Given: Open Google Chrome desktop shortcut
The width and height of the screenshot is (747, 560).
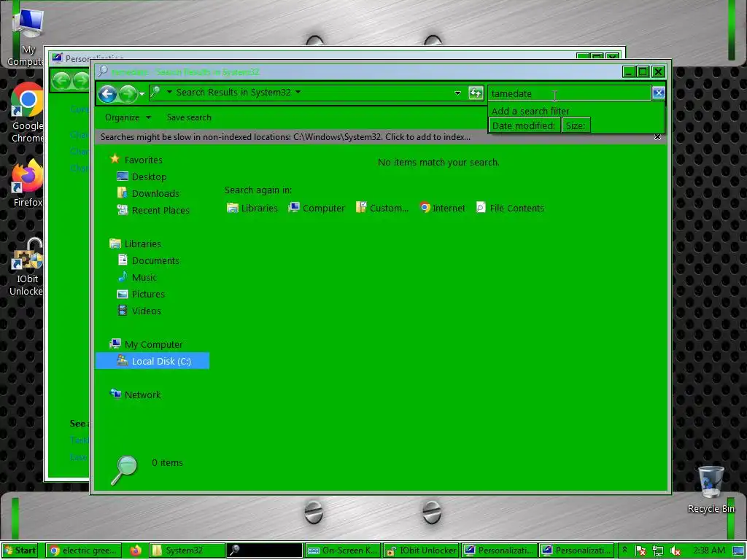Looking at the screenshot, I should point(27,113).
